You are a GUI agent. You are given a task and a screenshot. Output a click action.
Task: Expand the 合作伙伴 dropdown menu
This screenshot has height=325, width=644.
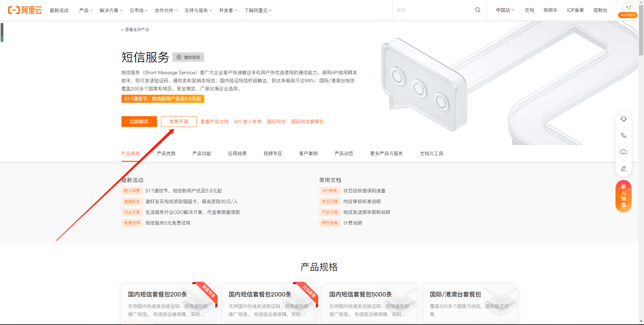(x=166, y=10)
